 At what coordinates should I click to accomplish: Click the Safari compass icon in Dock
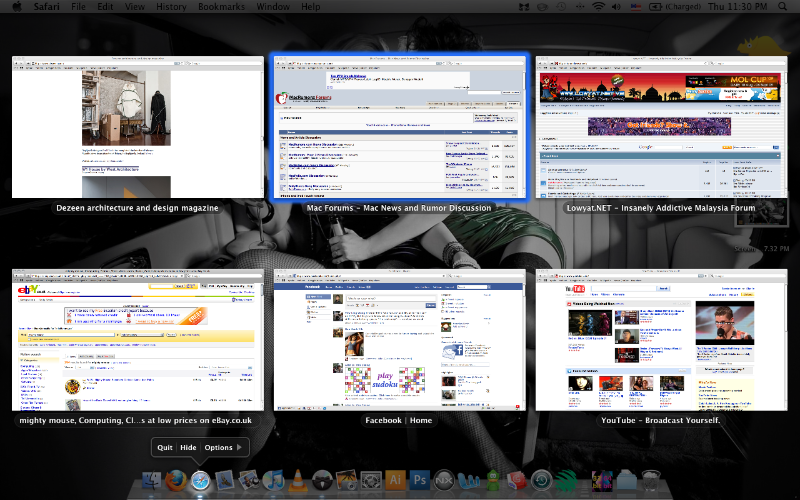point(201,481)
